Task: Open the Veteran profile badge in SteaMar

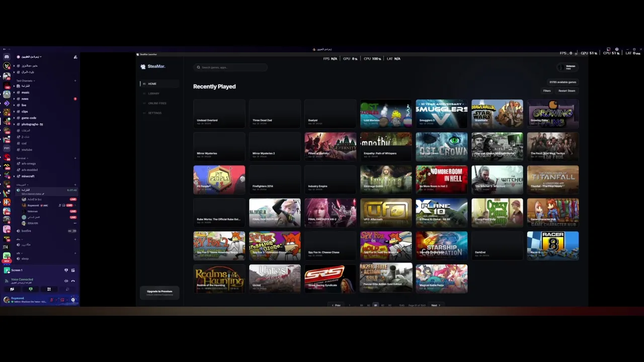Action: point(568,67)
